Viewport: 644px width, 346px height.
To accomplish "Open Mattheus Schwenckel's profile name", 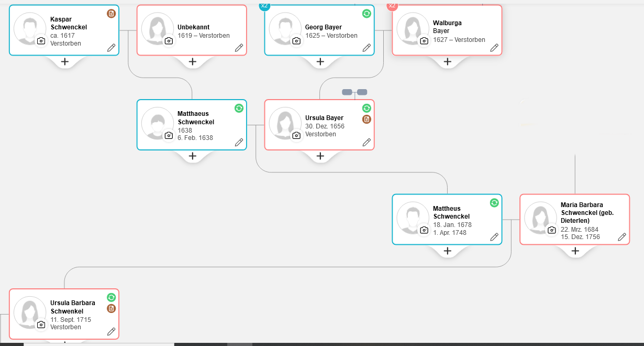I will [x=451, y=212].
